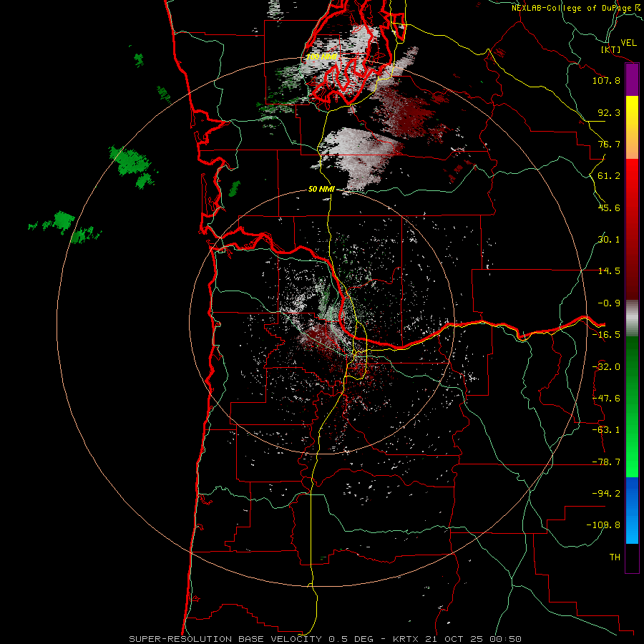Click the gray near-zero segment of the color bar
The width and height of the screenshot is (644, 644).
[x=632, y=318]
